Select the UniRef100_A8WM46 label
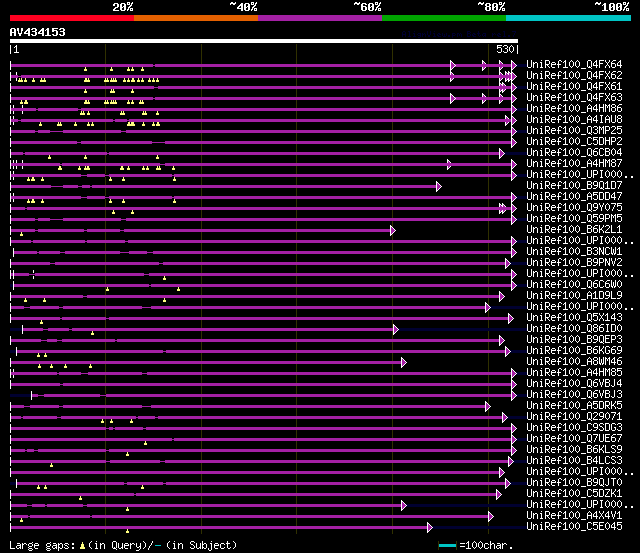Viewport: 640px width, 553px height. [x=574, y=362]
